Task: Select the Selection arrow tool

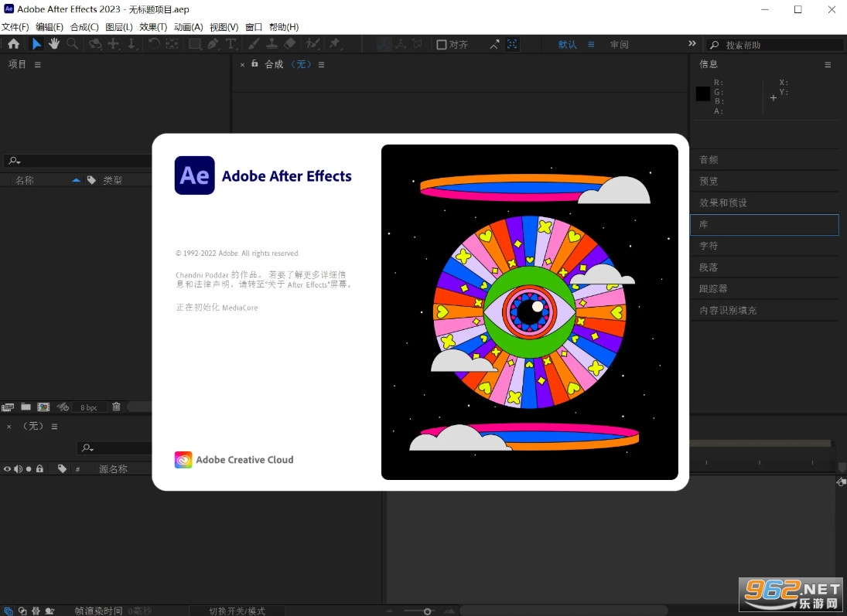Action: tap(36, 44)
